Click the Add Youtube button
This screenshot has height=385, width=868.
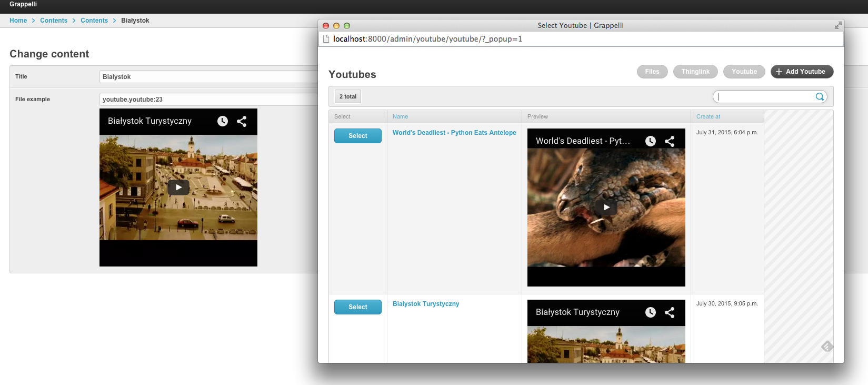[802, 72]
